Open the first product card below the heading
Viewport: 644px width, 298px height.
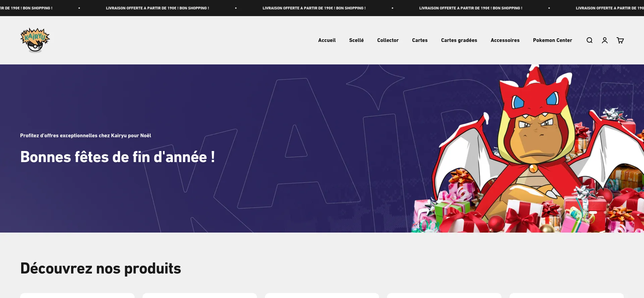point(77,295)
